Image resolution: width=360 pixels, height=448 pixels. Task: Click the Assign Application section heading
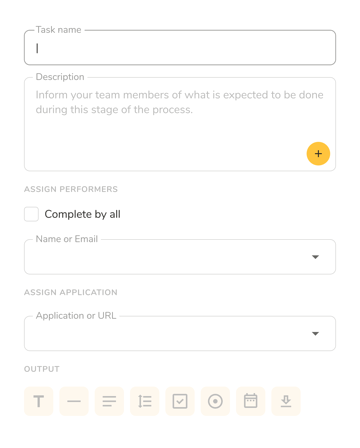click(x=71, y=292)
